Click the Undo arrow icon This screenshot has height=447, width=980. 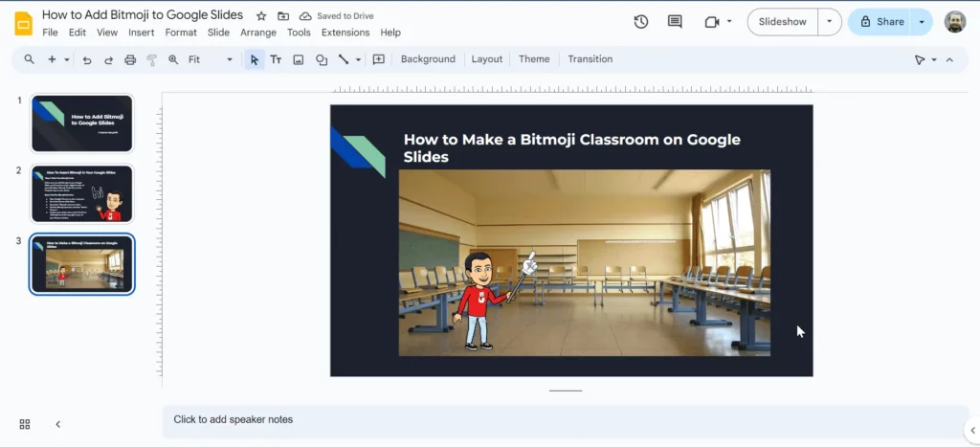[87, 59]
